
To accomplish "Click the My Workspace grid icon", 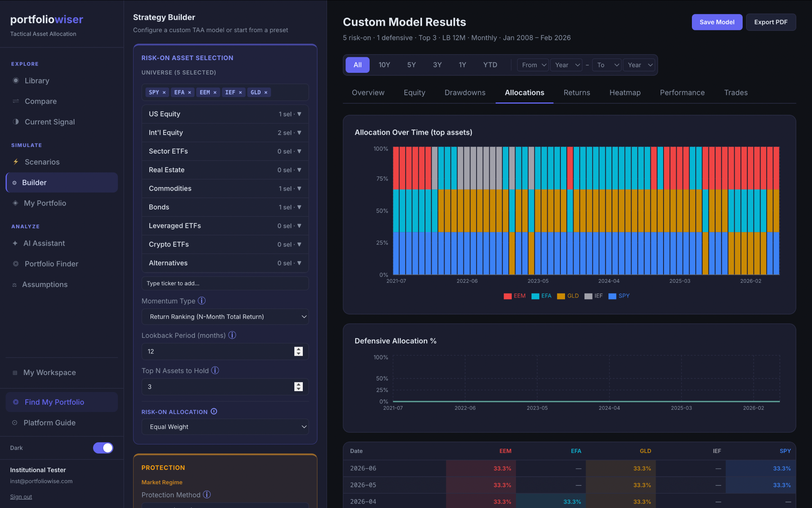I will point(15,373).
